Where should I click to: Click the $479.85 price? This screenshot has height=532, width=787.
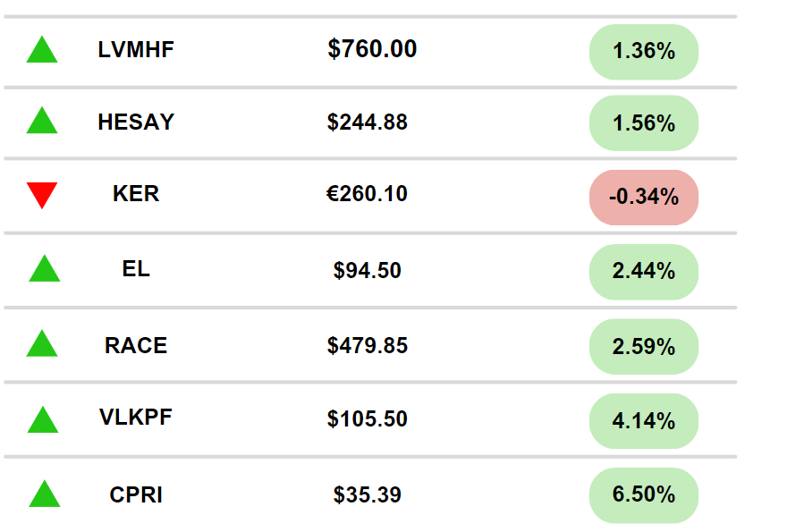point(367,345)
